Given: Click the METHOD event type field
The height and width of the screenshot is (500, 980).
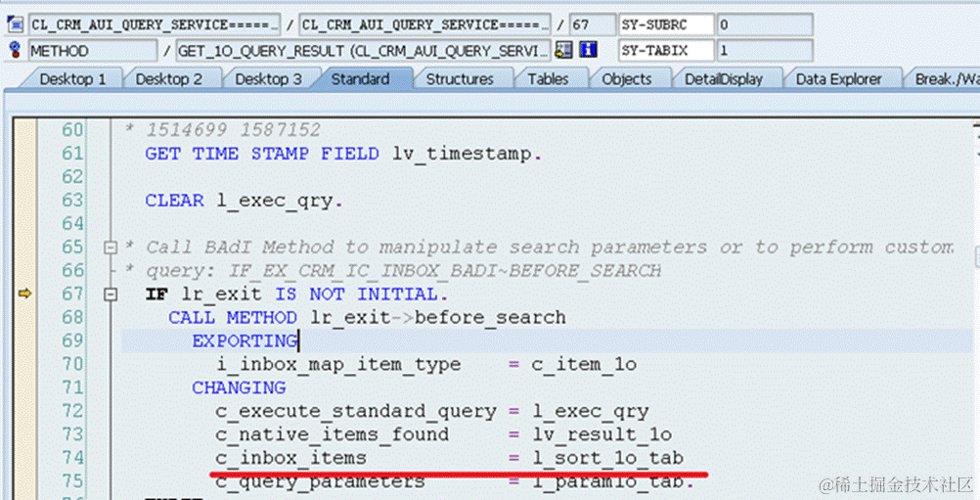Looking at the screenshot, I should click(93, 51).
